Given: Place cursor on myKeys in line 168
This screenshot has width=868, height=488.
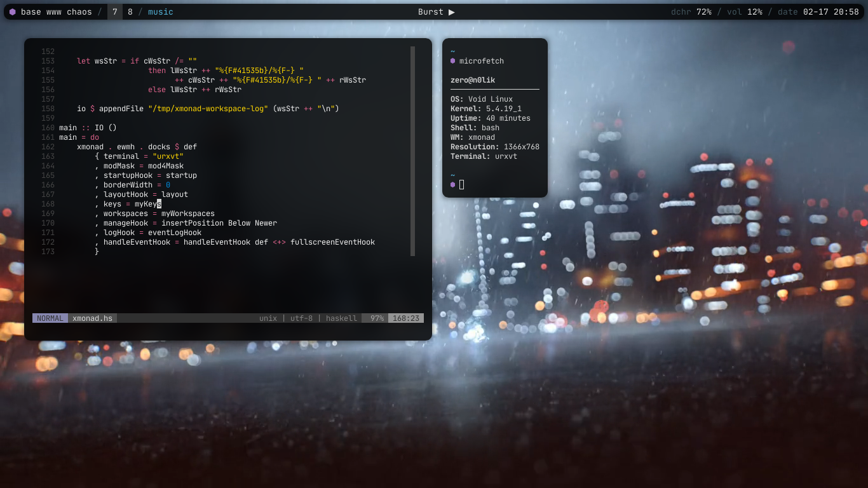Looking at the screenshot, I should (x=148, y=204).
